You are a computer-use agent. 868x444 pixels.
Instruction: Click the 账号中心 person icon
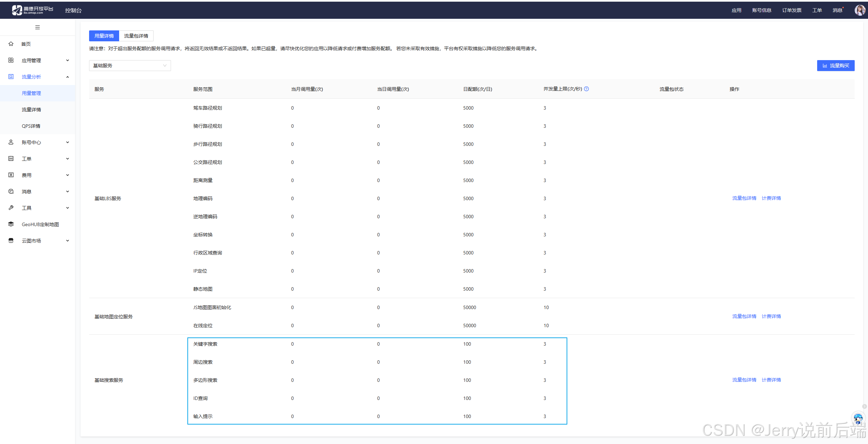pos(11,142)
